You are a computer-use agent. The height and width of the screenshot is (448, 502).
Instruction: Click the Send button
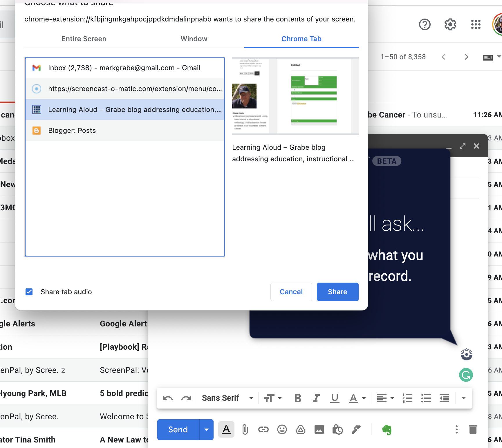pyautogui.click(x=178, y=430)
